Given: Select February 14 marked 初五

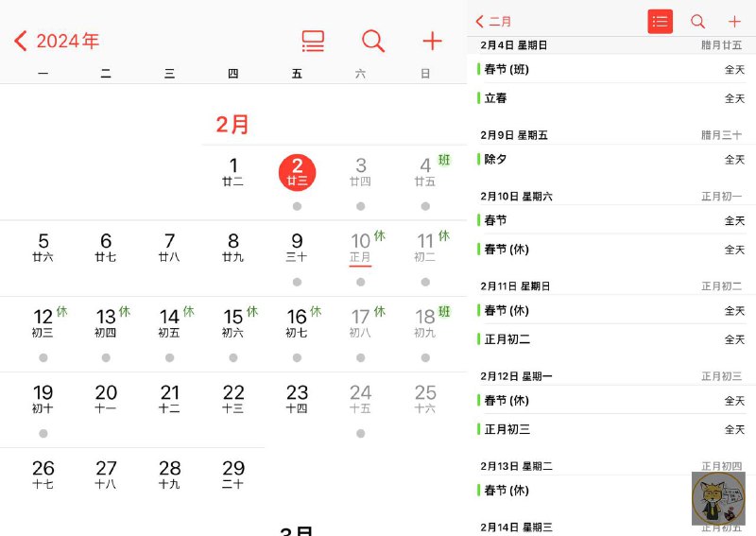Looking at the screenshot, I should [169, 322].
